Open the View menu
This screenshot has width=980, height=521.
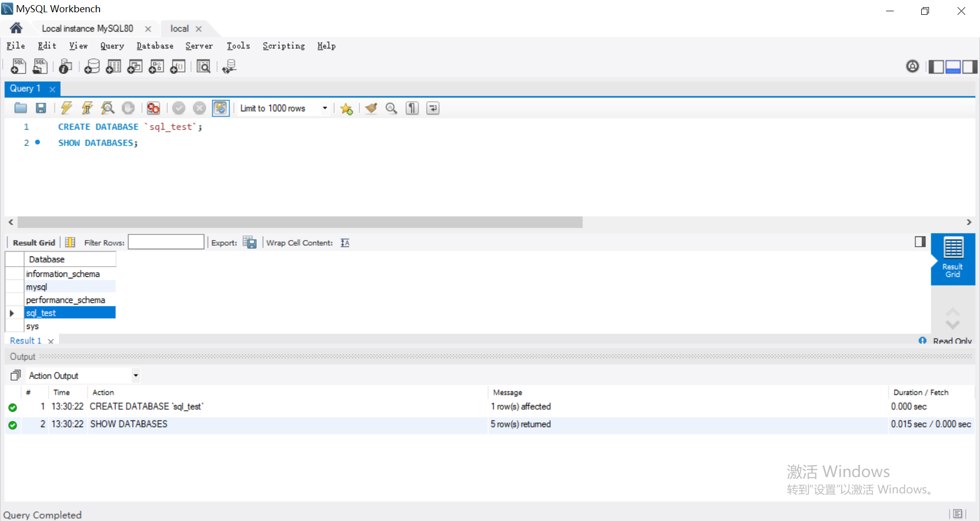(x=79, y=46)
